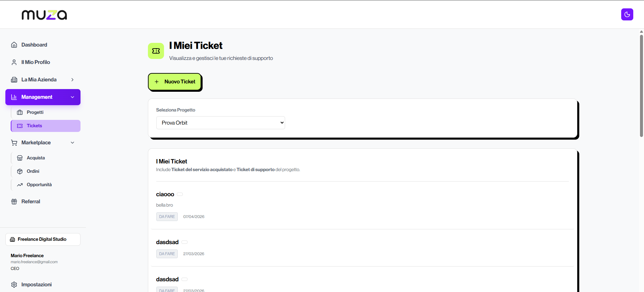Screen dimensions: 644x292
Task: Click the Marketplace cart icon
Action: tap(14, 143)
